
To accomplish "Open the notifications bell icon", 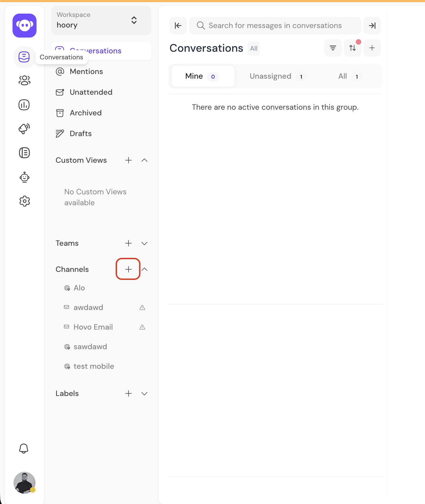I will [x=24, y=448].
